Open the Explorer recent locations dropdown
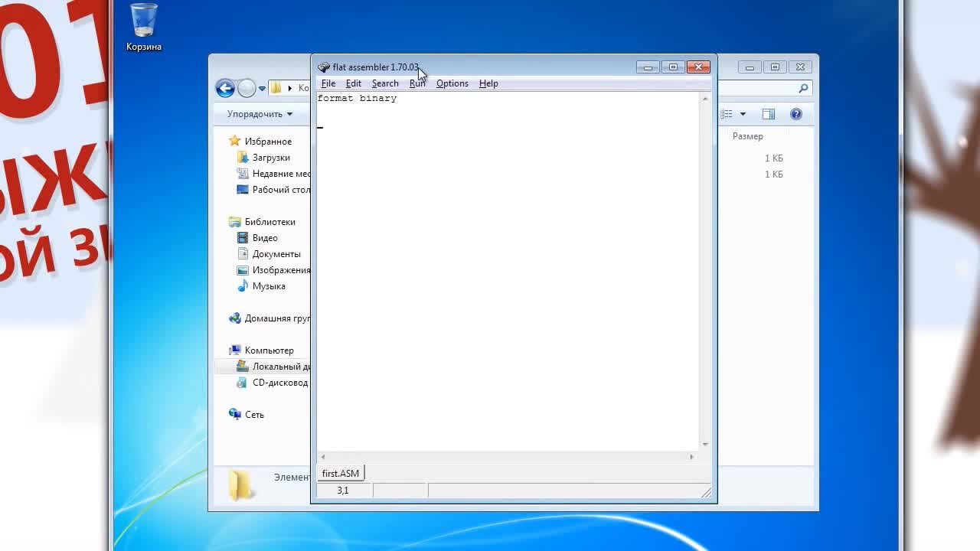The height and width of the screenshot is (551, 980). coord(262,89)
